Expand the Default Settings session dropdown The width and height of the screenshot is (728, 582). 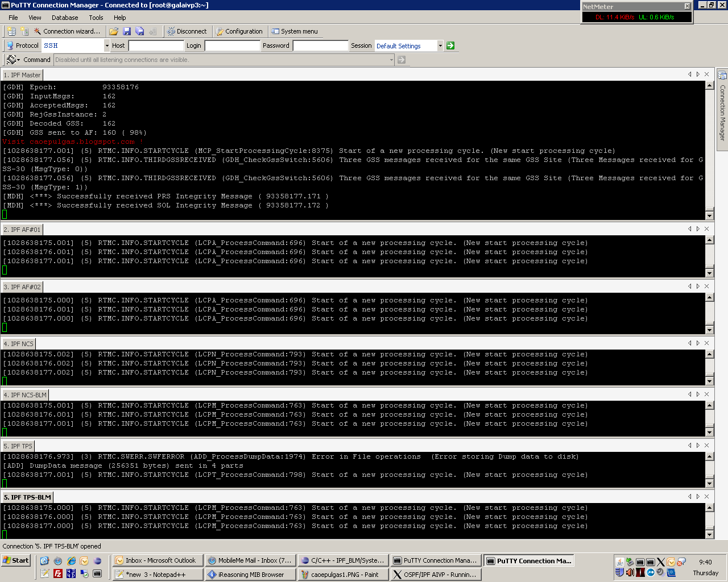coord(440,45)
